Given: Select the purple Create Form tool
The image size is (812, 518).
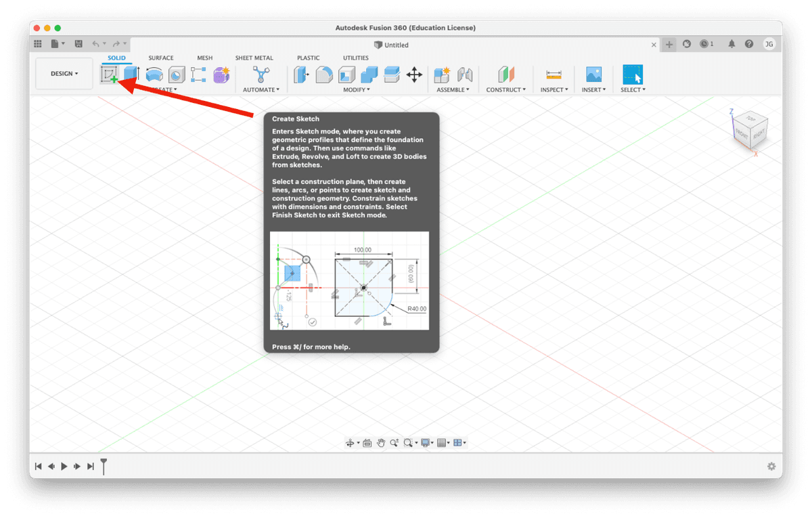Looking at the screenshot, I should (x=221, y=74).
